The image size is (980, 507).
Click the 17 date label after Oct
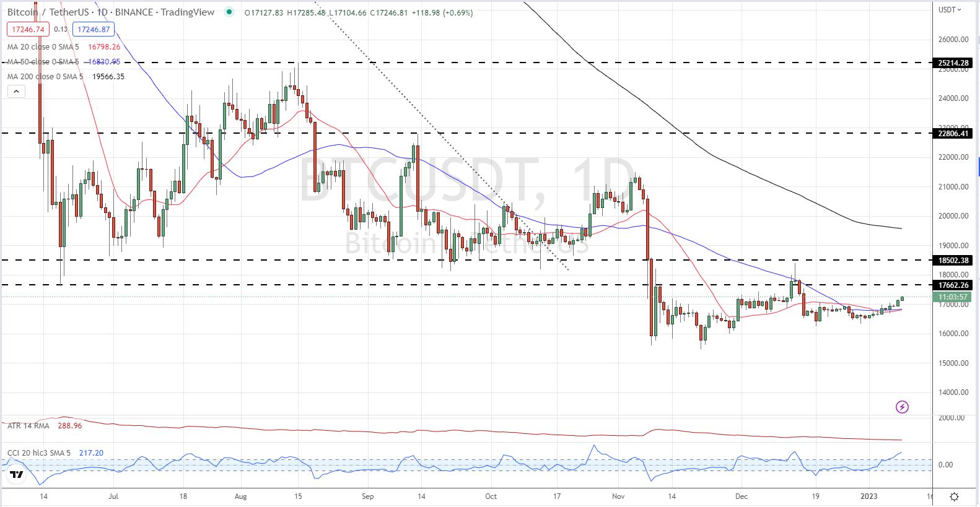click(557, 496)
